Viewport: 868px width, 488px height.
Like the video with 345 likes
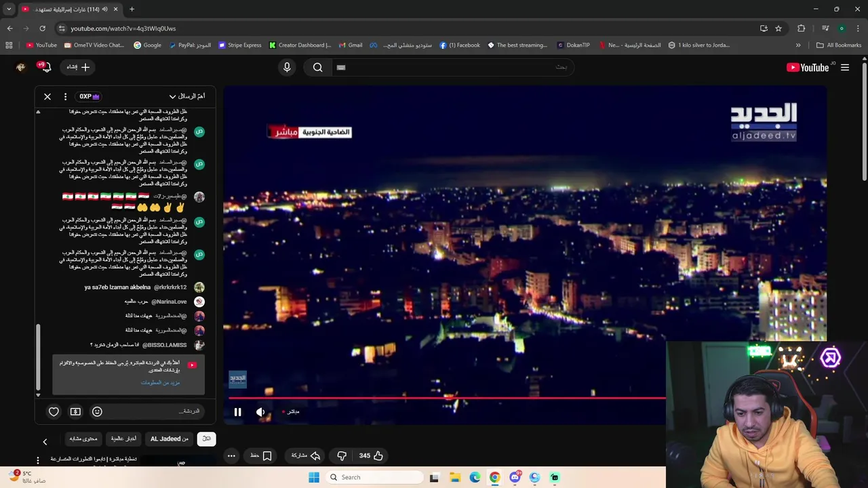[x=371, y=455]
